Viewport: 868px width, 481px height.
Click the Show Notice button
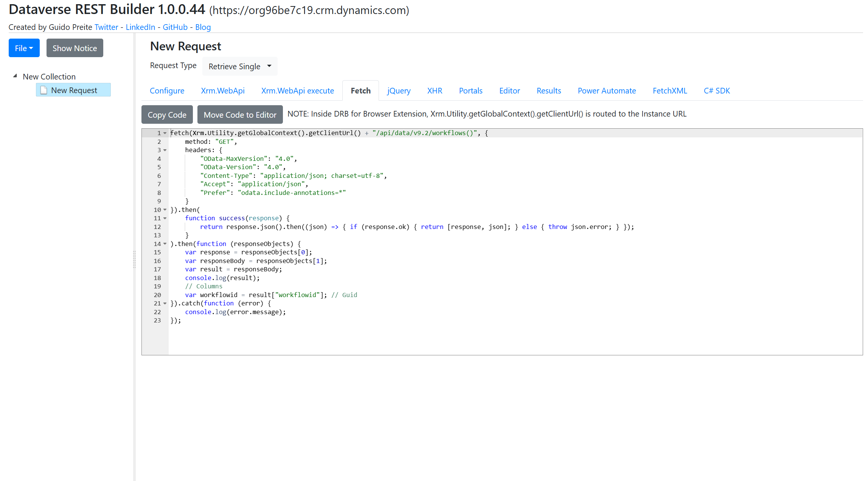point(75,48)
